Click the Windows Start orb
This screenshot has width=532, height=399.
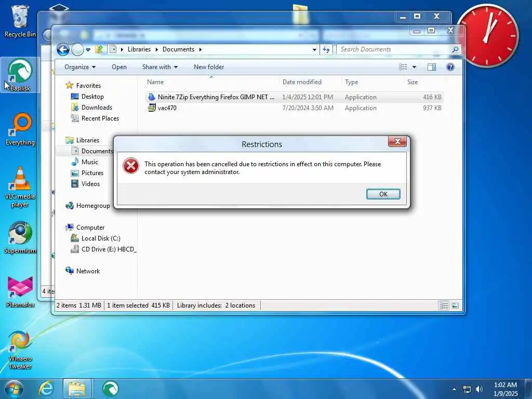coord(14,389)
